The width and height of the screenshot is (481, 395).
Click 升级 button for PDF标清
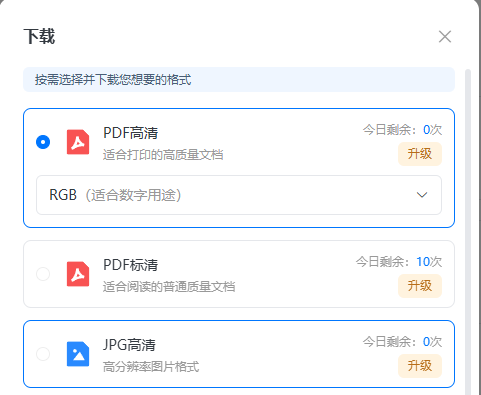[x=420, y=286]
